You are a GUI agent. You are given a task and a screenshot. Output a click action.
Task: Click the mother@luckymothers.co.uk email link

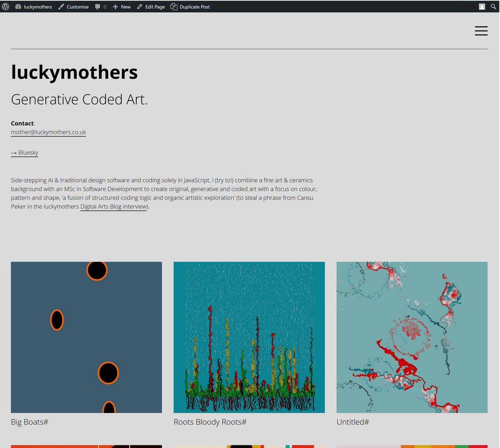coord(49,132)
